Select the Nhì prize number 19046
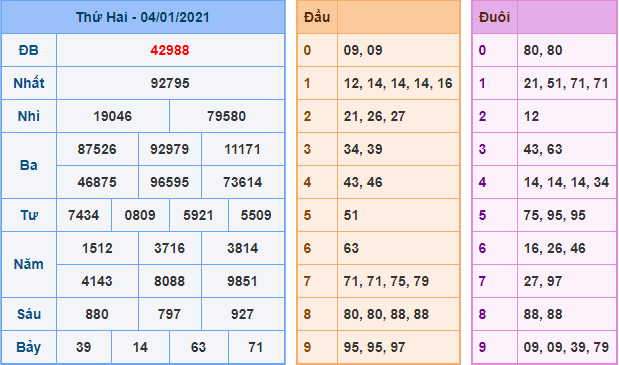 click(113, 116)
